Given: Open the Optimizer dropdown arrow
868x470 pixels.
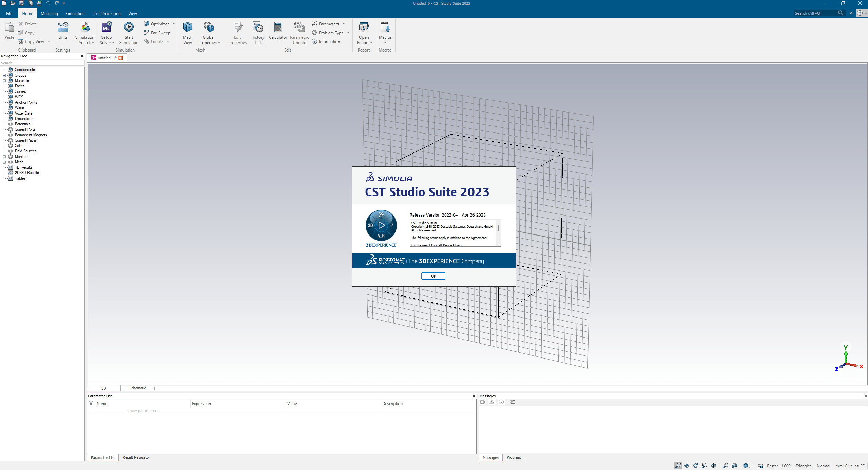Looking at the screenshot, I should coord(174,24).
